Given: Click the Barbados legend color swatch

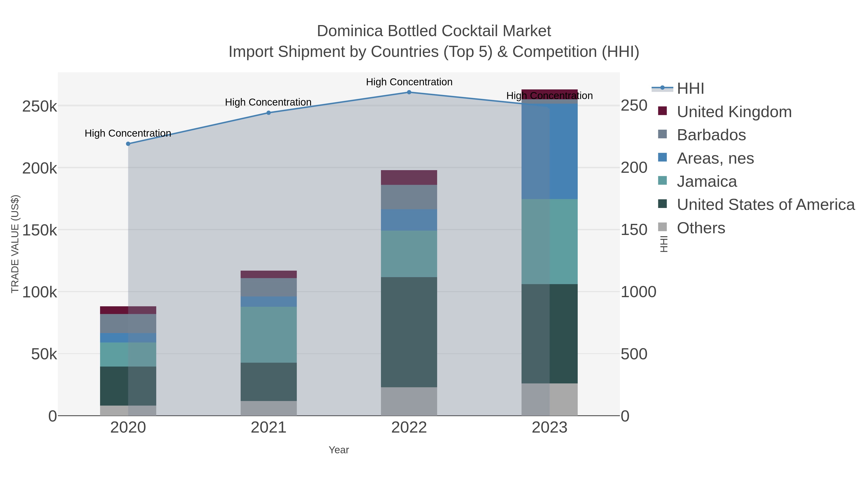Looking at the screenshot, I should [663, 134].
